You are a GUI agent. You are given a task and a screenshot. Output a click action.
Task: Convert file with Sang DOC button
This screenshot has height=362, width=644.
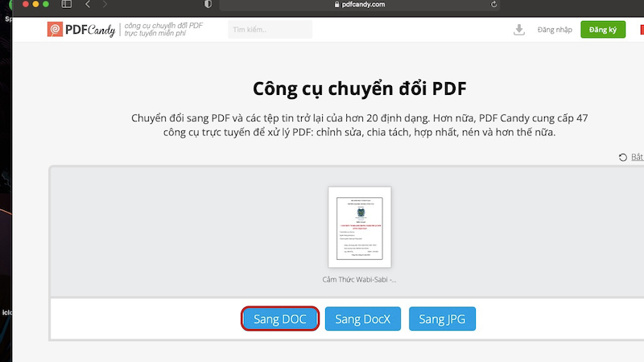click(x=279, y=319)
